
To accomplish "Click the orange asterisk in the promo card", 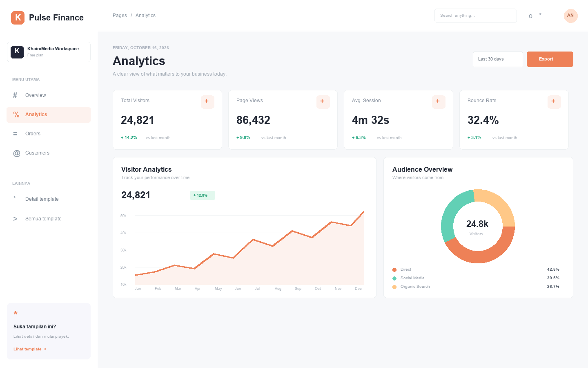I will tap(16, 313).
